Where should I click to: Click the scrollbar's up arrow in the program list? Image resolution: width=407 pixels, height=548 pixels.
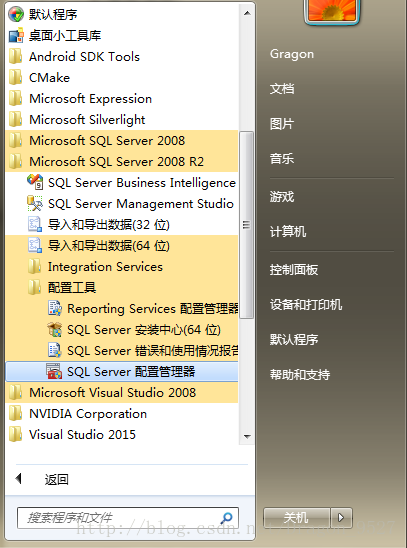(247, 14)
